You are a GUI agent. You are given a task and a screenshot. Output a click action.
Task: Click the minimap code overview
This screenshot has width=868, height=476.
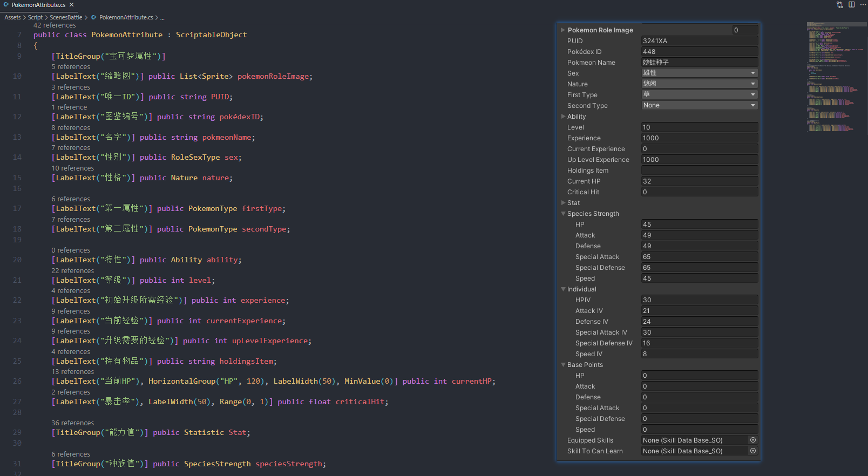coord(837,77)
